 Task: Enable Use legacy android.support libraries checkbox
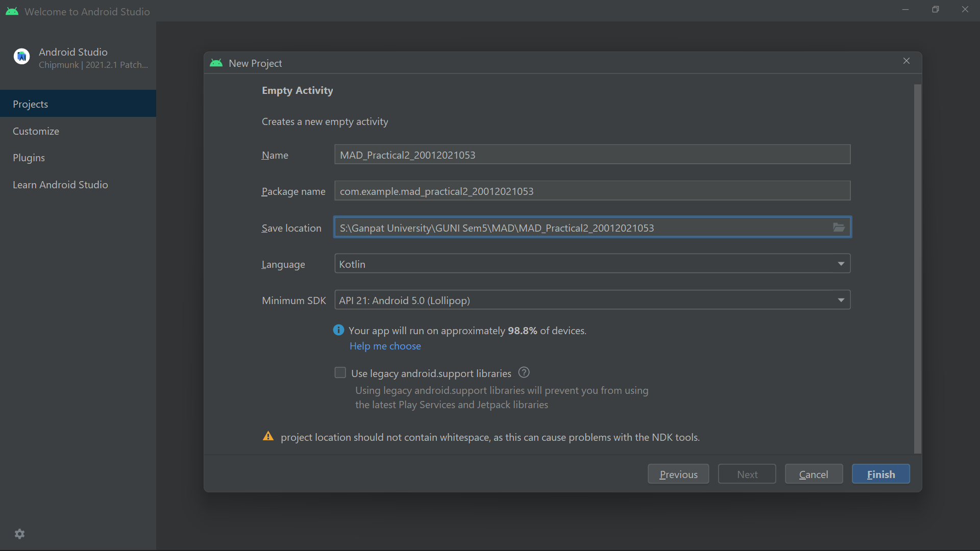340,372
